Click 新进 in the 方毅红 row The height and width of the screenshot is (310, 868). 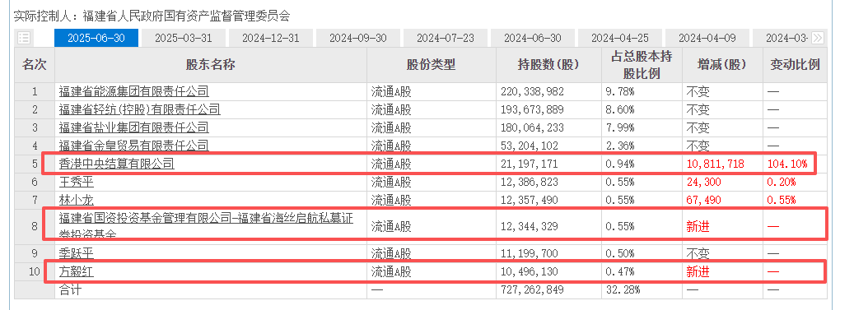click(x=698, y=272)
